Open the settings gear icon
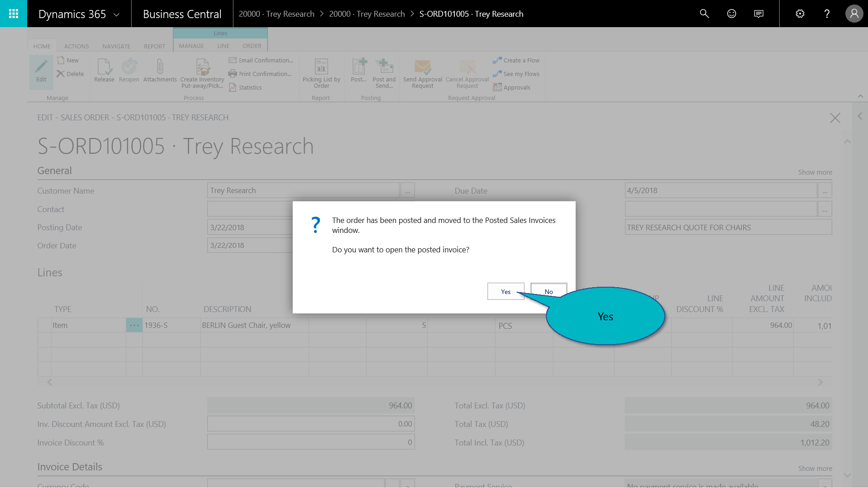The width and height of the screenshot is (868, 488). (x=800, y=14)
